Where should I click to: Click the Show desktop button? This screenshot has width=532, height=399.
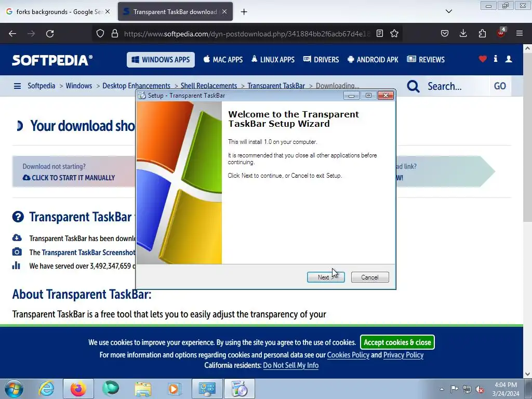pyautogui.click(x=528, y=389)
